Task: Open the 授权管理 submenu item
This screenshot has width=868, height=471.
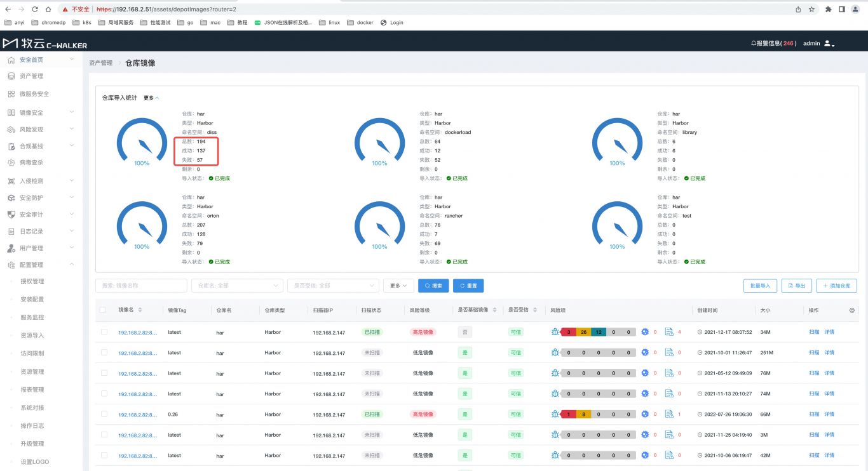Action: (32, 281)
